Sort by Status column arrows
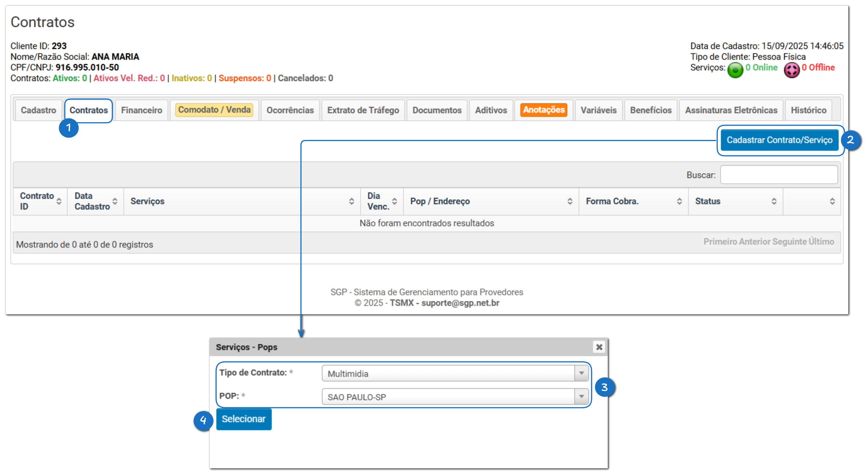The image size is (868, 476). pos(774,201)
